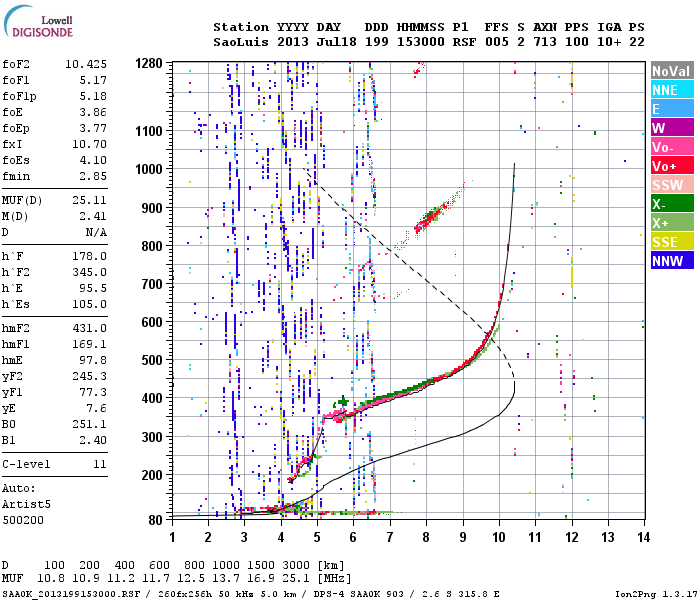
Task: Click the hmF1 value 169.1
Action: tap(89, 344)
